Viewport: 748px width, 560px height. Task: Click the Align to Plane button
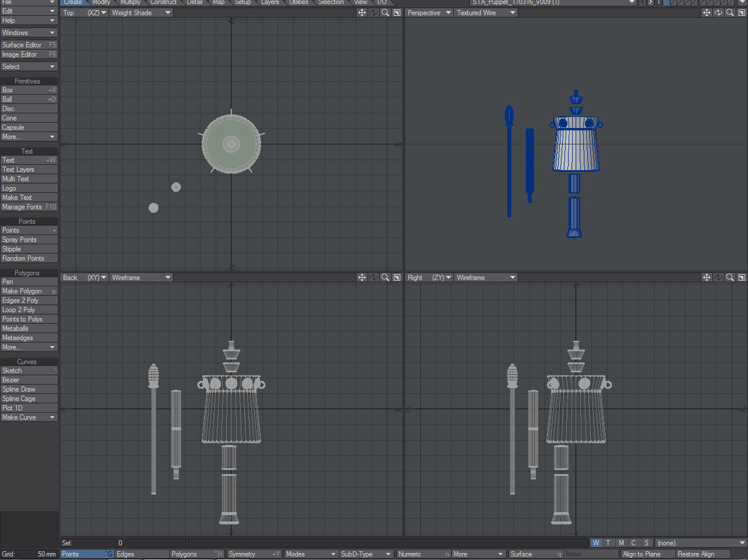tap(647, 554)
